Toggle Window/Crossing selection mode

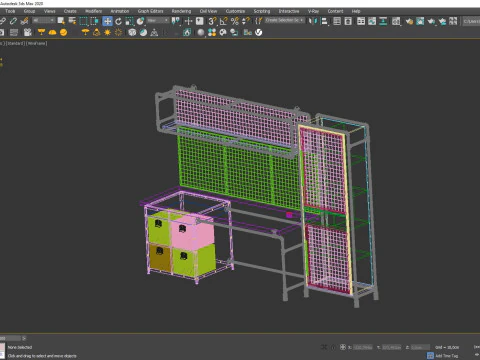tap(95, 21)
